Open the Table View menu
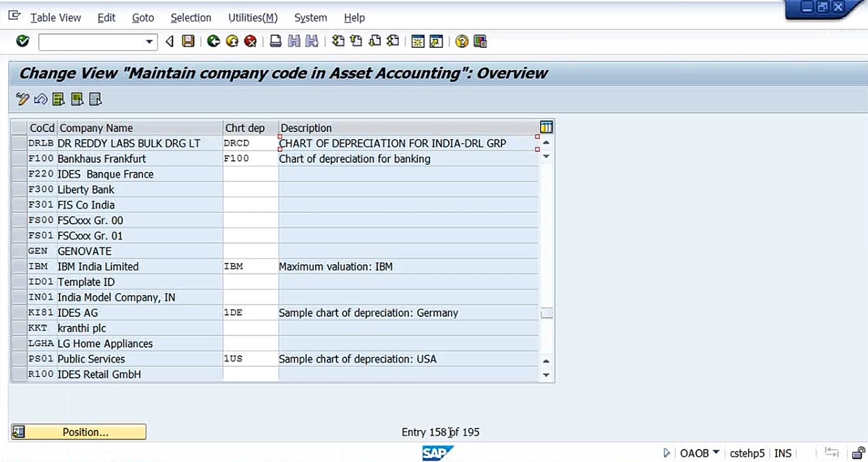This screenshot has height=462, width=868. (55, 18)
